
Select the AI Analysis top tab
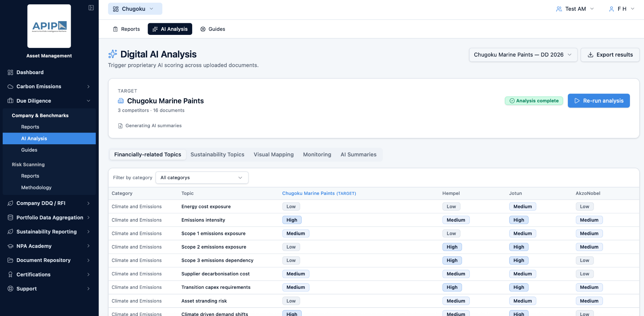(170, 29)
